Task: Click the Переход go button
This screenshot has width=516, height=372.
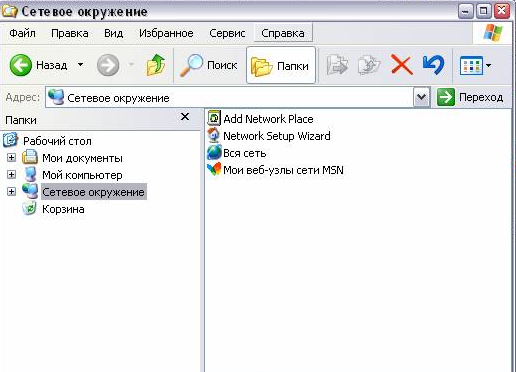Action: 470,97
